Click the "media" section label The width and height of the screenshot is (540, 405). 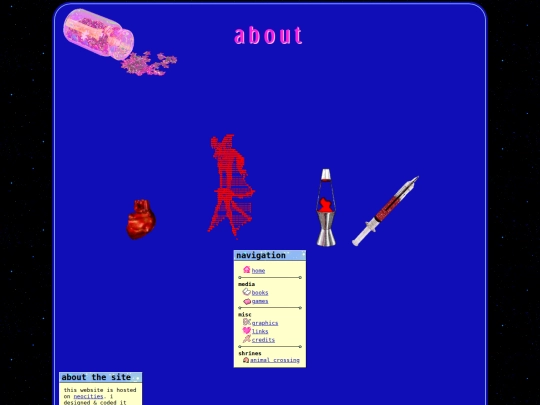[247, 284]
